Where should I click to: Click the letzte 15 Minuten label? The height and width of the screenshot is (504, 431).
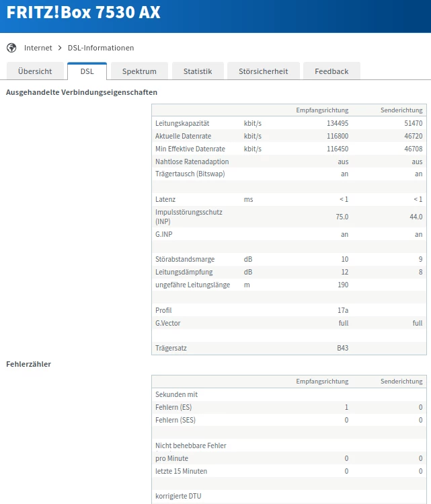pos(181,471)
